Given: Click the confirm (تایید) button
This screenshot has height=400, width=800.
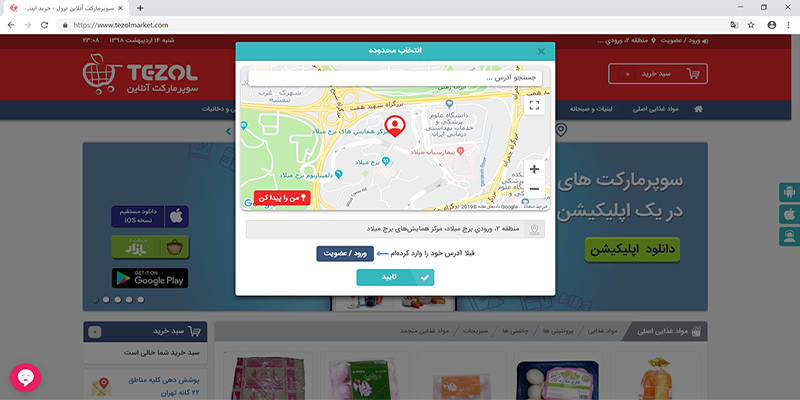Looking at the screenshot, I should [395, 277].
